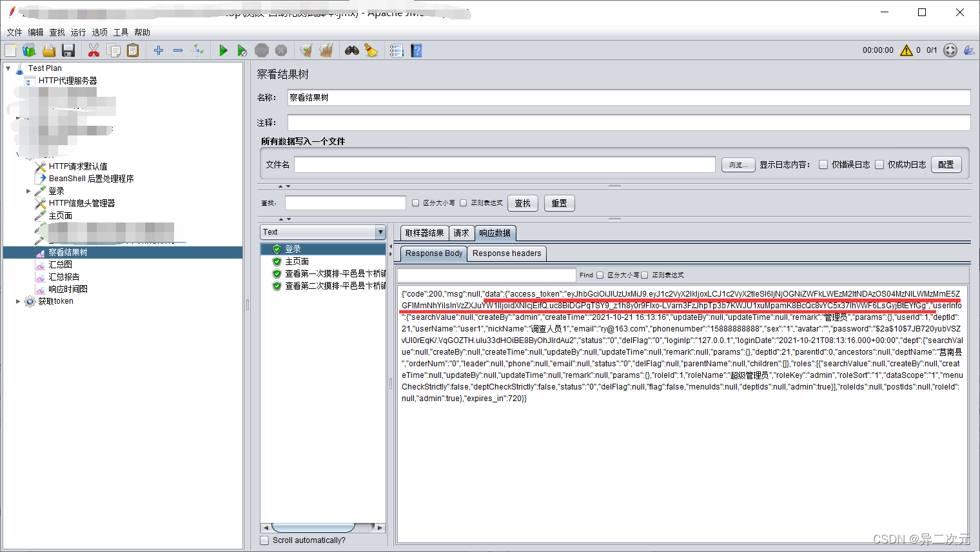
Task: Click the horizontal scrollbar under results list
Action: click(x=313, y=527)
